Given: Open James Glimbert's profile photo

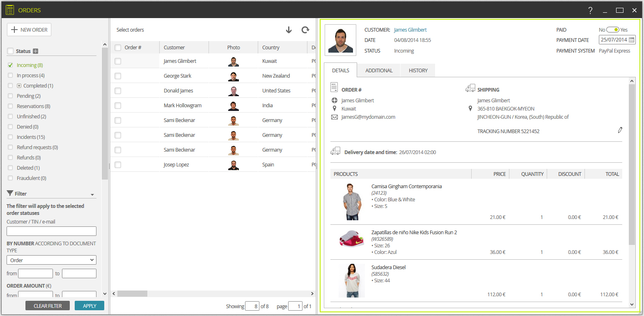Looking at the screenshot, I should point(340,40).
